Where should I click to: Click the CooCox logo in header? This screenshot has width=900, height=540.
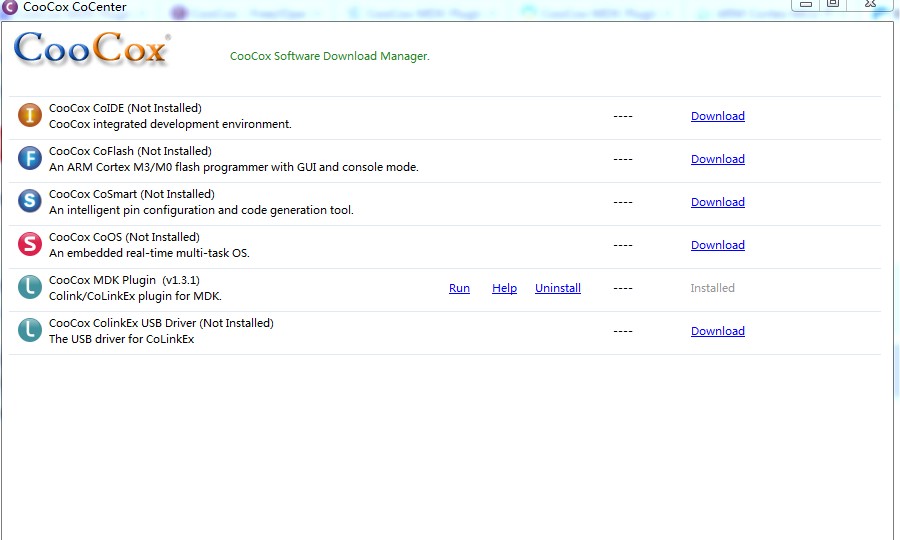pyautogui.click(x=92, y=48)
